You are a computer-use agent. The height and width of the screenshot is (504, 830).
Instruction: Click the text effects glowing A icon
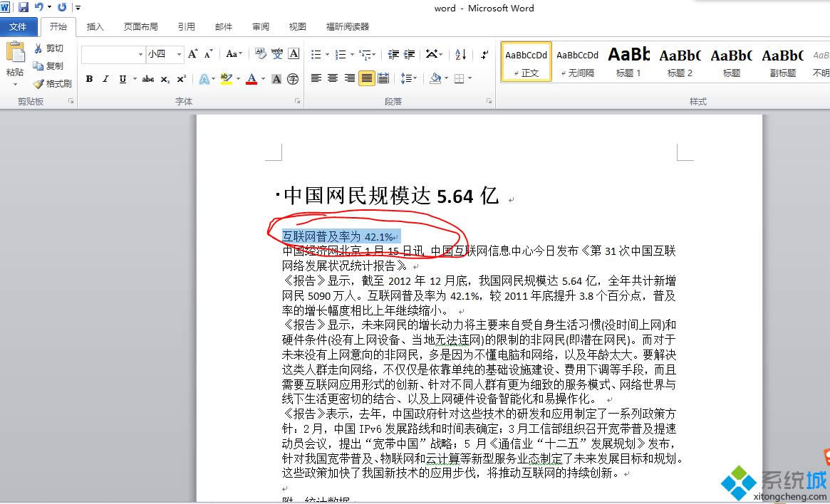point(204,79)
